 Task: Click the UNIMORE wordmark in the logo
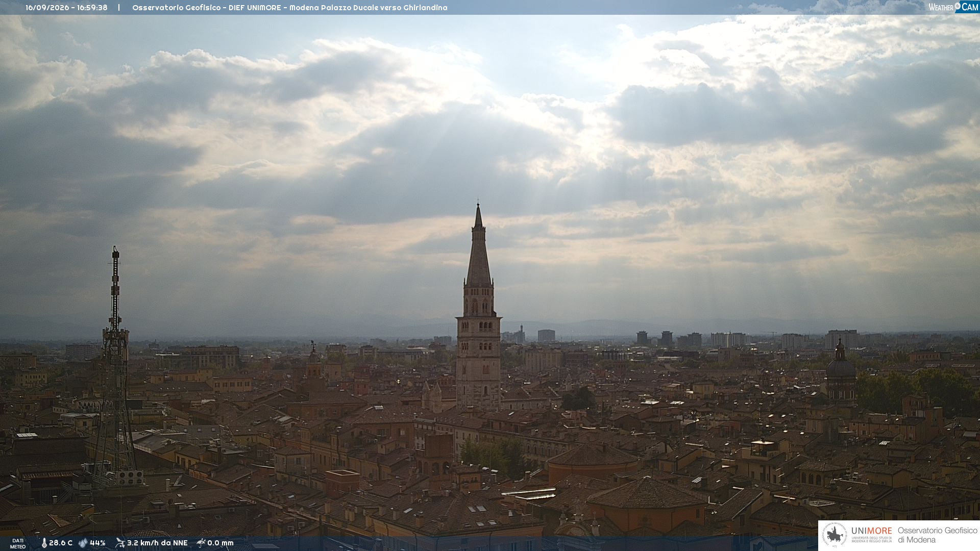(871, 531)
